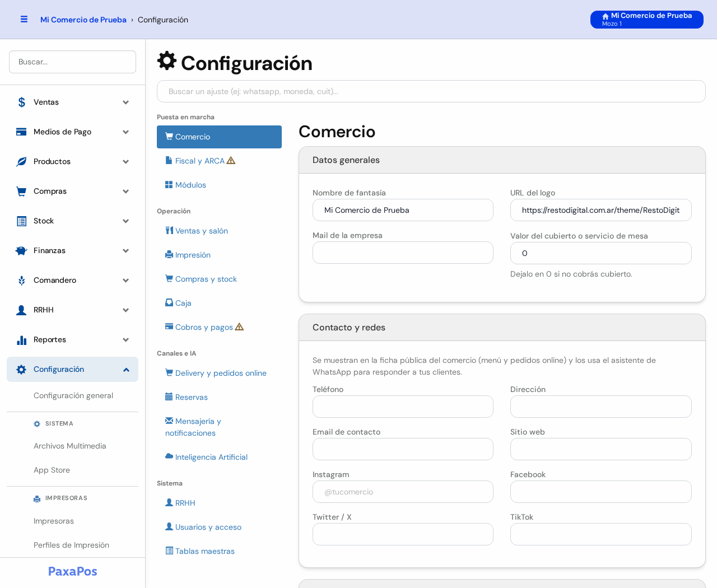This screenshot has width=717, height=588.
Task: Expand the Compras chevron
Action: click(x=126, y=192)
